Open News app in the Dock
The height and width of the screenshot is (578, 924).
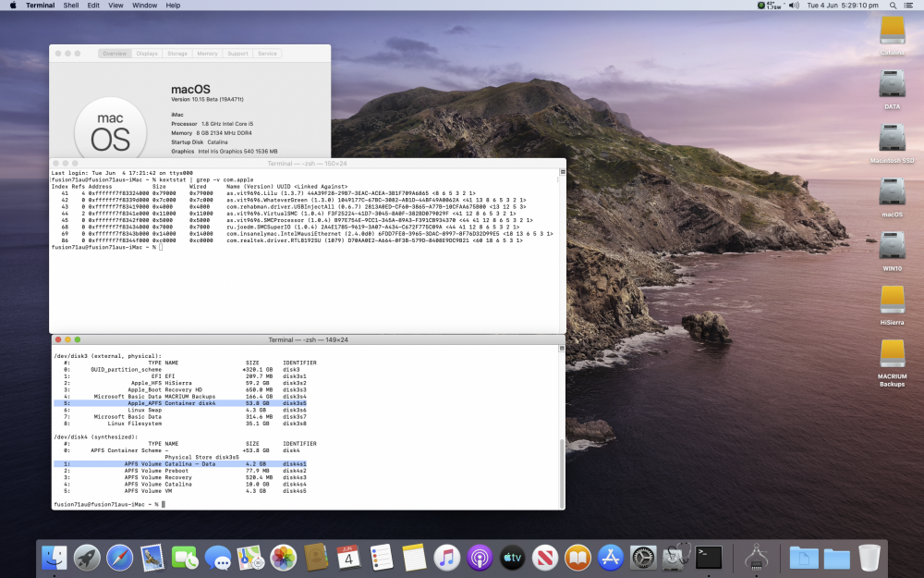pos(545,558)
